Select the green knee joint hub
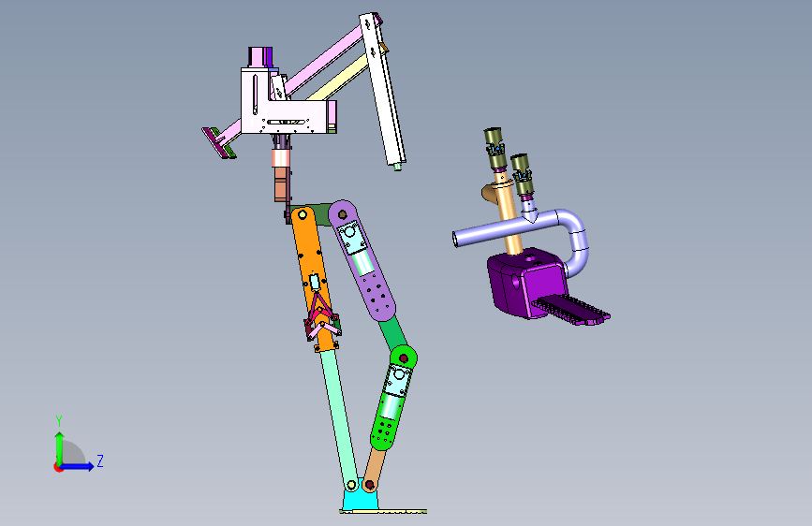Image resolution: width=812 pixels, height=526 pixels. 404,358
